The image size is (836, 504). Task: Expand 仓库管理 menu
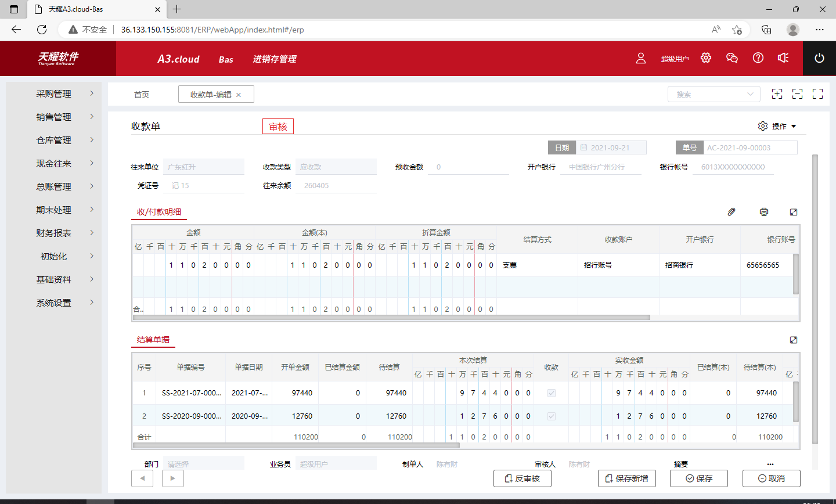point(53,140)
